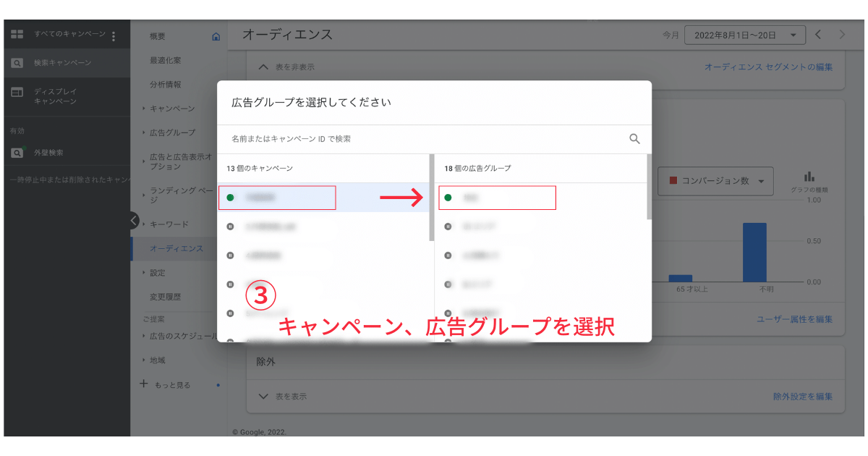
Task: Click the 除外 section heading
Action: pyautogui.click(x=265, y=361)
